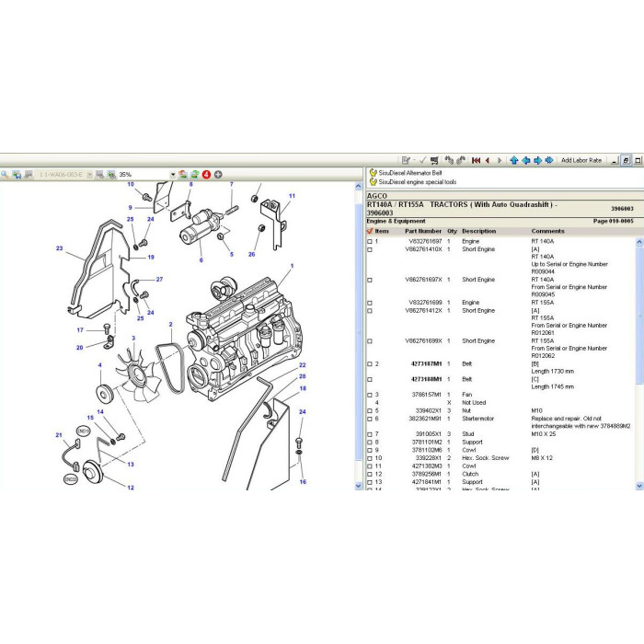Check the box for Startermotor 3823621M91
The width and height of the screenshot is (644, 644).
pos(370,419)
